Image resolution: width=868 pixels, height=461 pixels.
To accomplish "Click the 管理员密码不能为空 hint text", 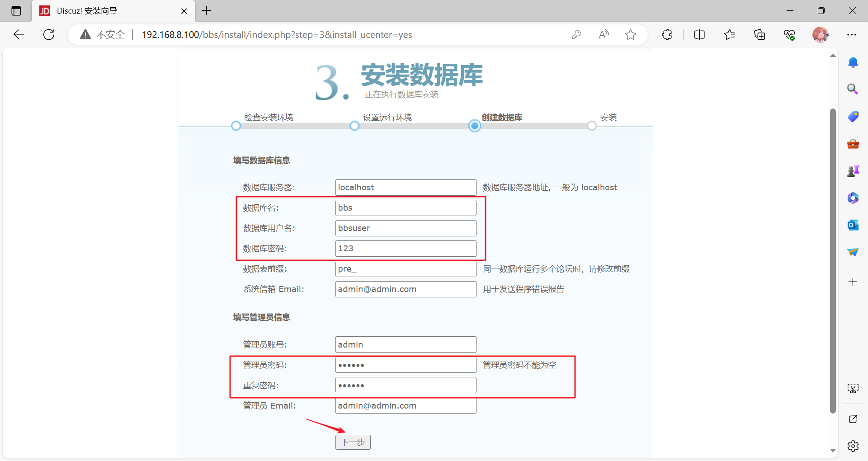I will click(x=519, y=365).
